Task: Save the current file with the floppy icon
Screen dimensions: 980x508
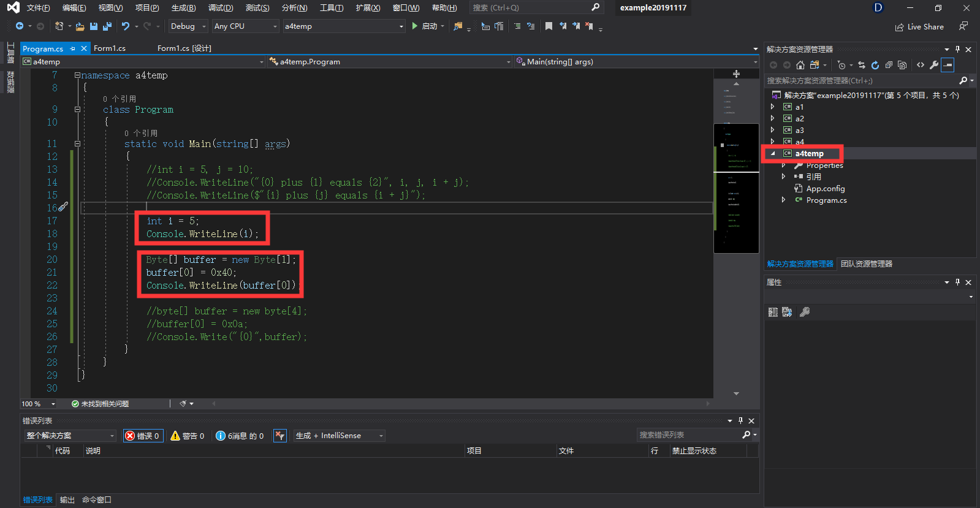Action: pos(94,26)
